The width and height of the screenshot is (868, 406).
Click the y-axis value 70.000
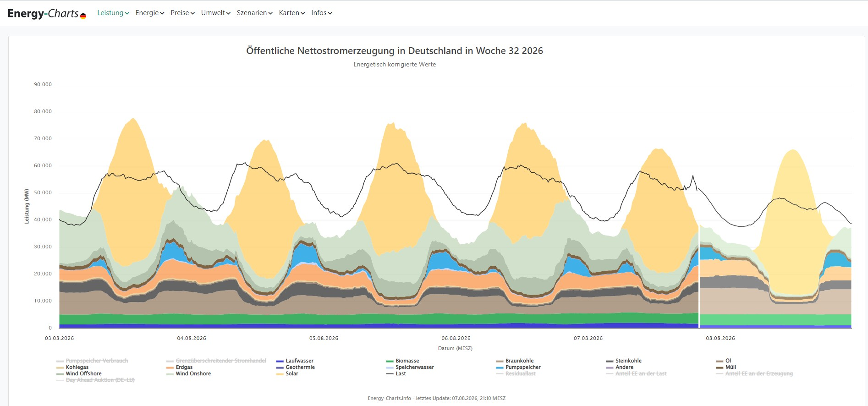click(x=43, y=138)
